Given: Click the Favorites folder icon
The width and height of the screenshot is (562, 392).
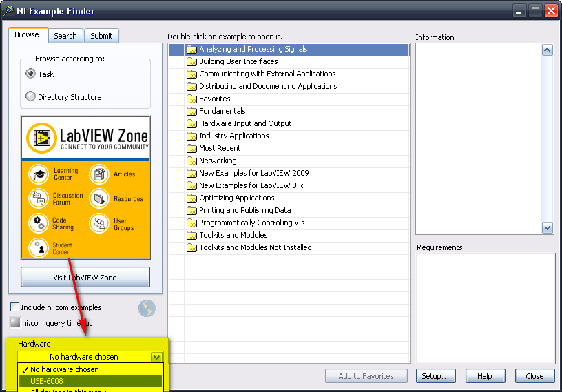Looking at the screenshot, I should (x=191, y=99).
